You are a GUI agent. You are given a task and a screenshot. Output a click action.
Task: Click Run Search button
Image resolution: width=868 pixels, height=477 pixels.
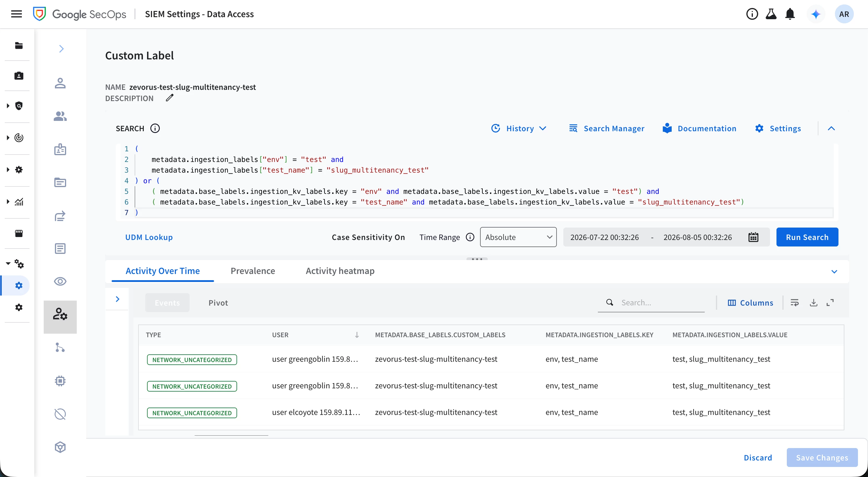tap(807, 237)
